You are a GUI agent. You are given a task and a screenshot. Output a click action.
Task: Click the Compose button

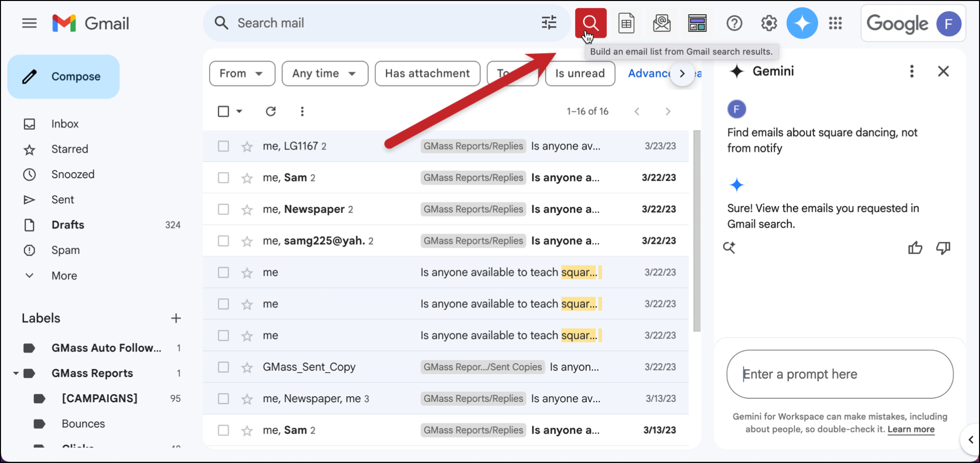(64, 77)
